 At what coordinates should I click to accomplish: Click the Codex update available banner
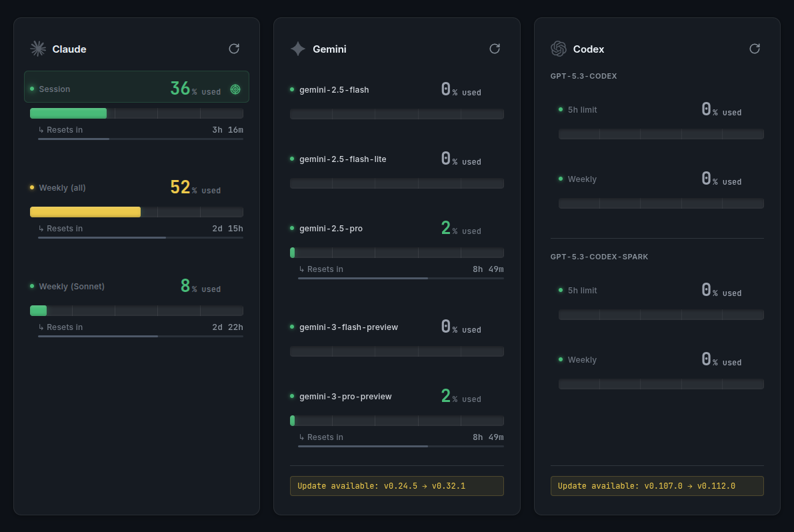657,486
